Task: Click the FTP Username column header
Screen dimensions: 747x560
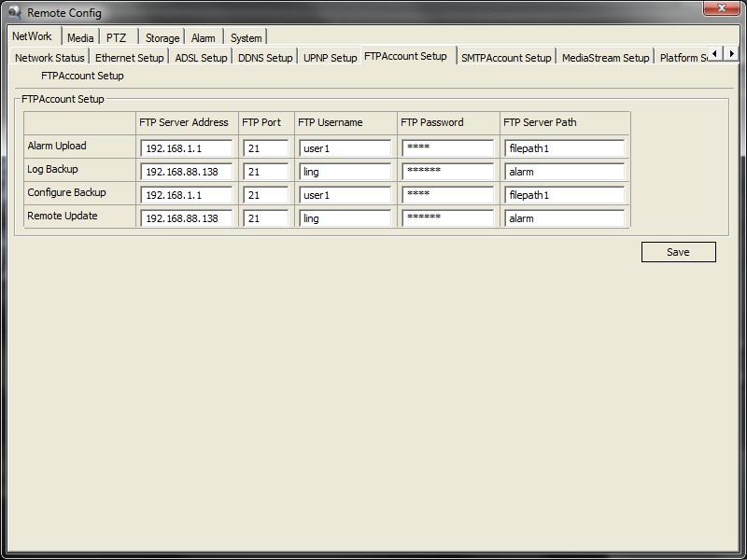Action: pos(331,122)
